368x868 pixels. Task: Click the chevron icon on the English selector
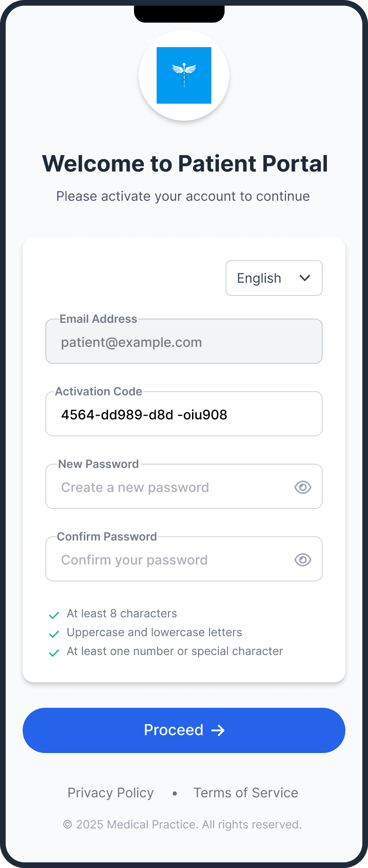point(305,278)
